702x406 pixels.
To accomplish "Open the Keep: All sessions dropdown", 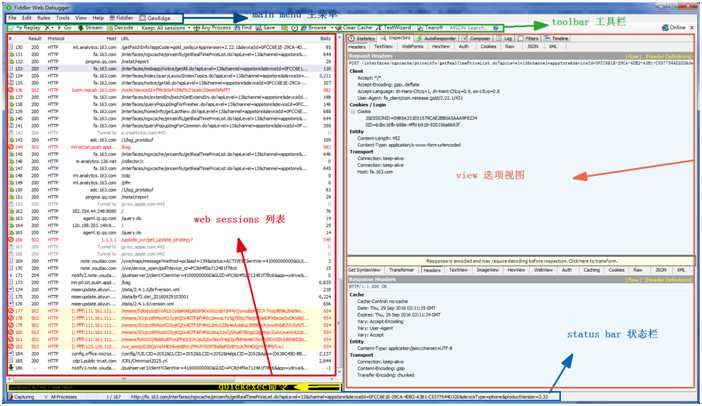I will [x=165, y=28].
